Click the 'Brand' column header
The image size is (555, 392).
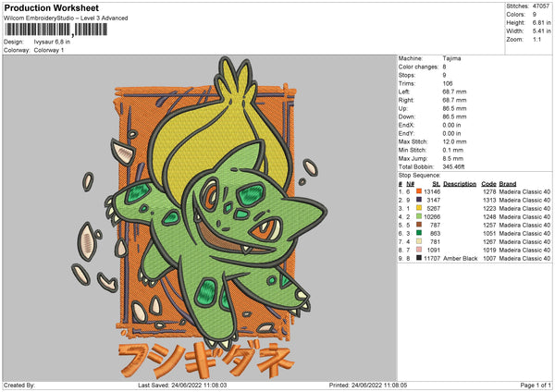[508, 184]
